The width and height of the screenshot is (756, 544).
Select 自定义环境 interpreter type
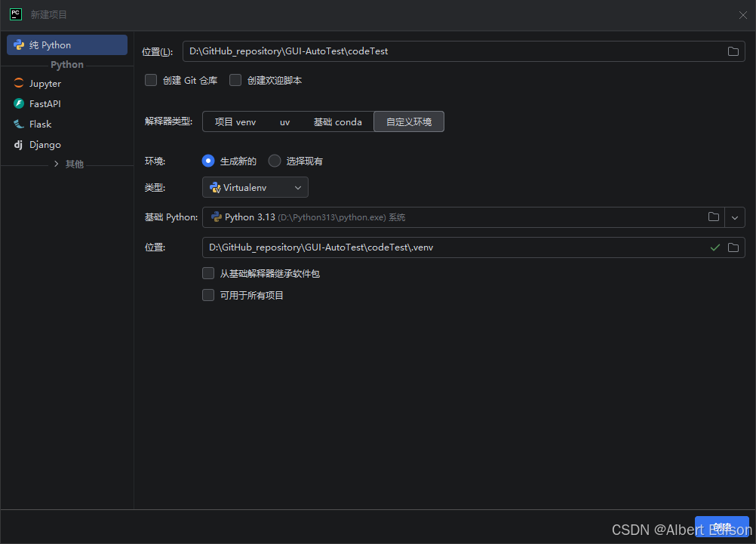tap(409, 122)
